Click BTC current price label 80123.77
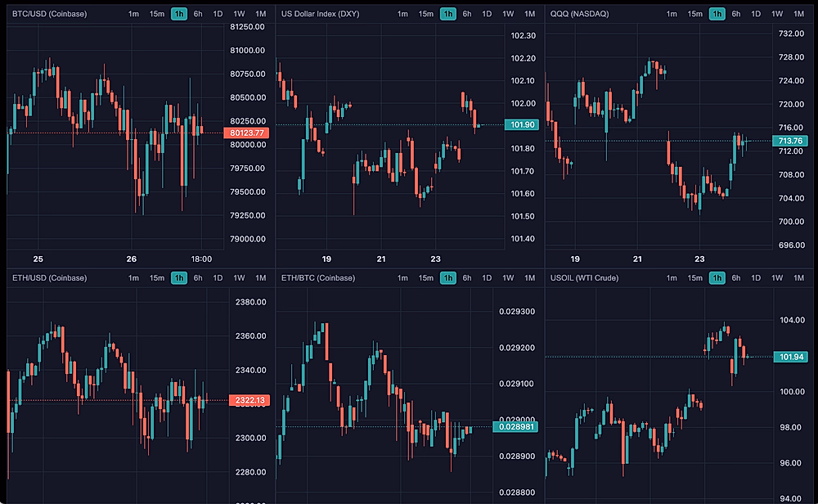 click(246, 133)
